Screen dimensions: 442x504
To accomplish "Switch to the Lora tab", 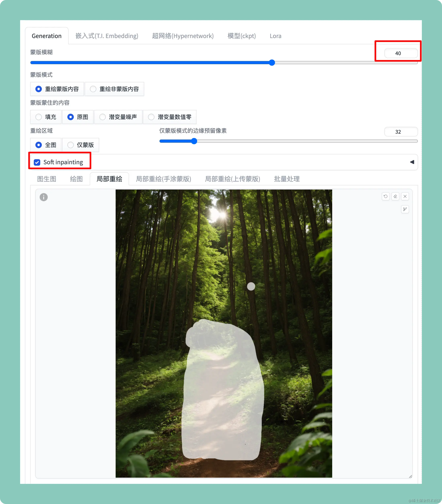I will click(275, 36).
